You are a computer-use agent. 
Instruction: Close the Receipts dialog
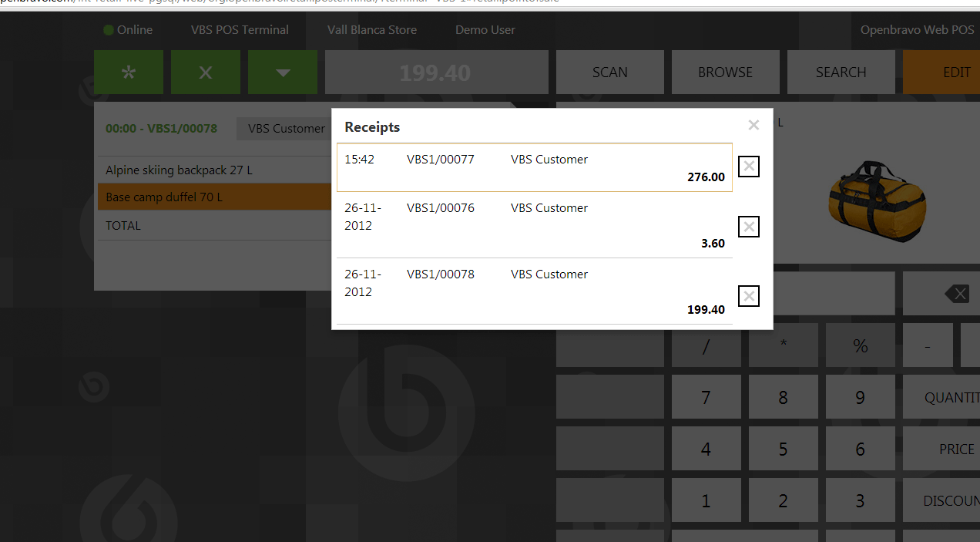[753, 125]
